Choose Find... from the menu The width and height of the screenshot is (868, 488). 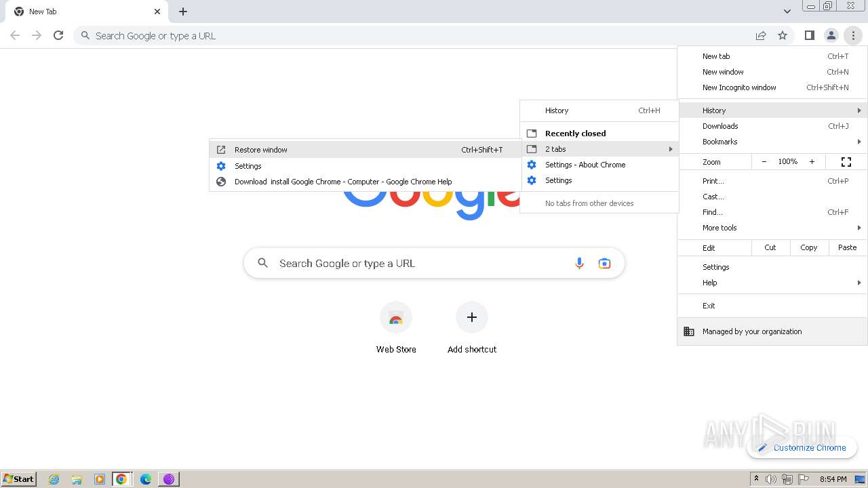(772, 212)
